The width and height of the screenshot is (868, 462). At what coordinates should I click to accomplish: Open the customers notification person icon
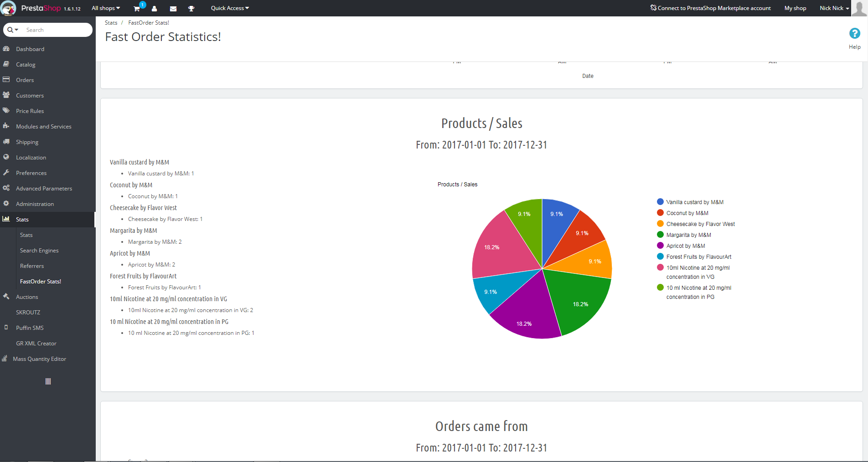pos(155,8)
